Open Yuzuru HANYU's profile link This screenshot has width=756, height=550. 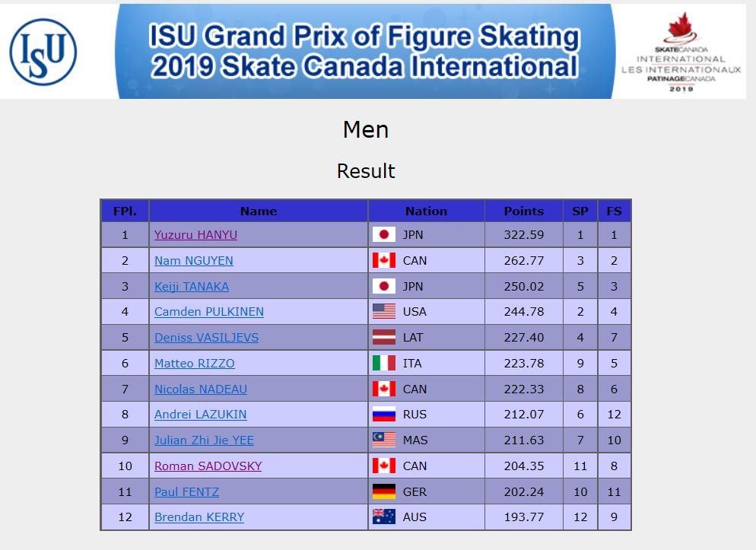click(195, 235)
